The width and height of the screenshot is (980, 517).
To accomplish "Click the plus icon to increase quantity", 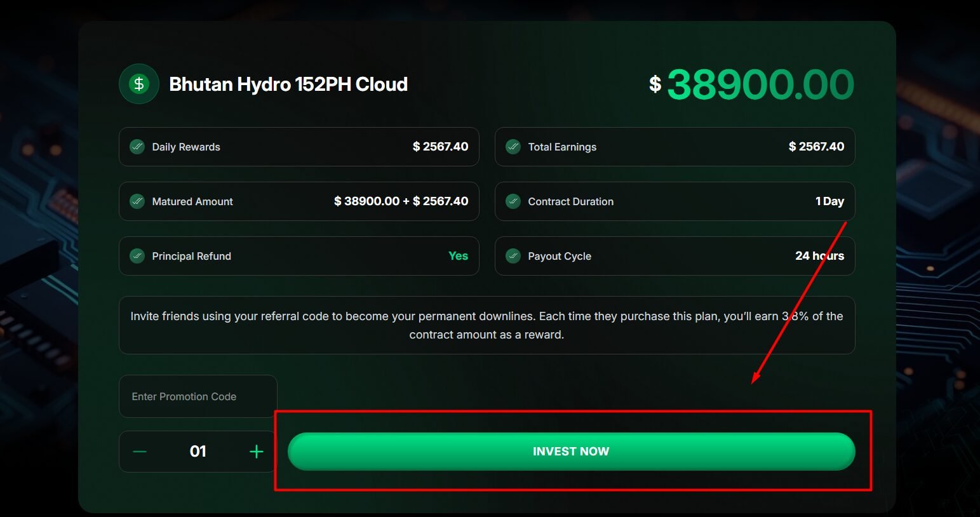I will (x=256, y=452).
